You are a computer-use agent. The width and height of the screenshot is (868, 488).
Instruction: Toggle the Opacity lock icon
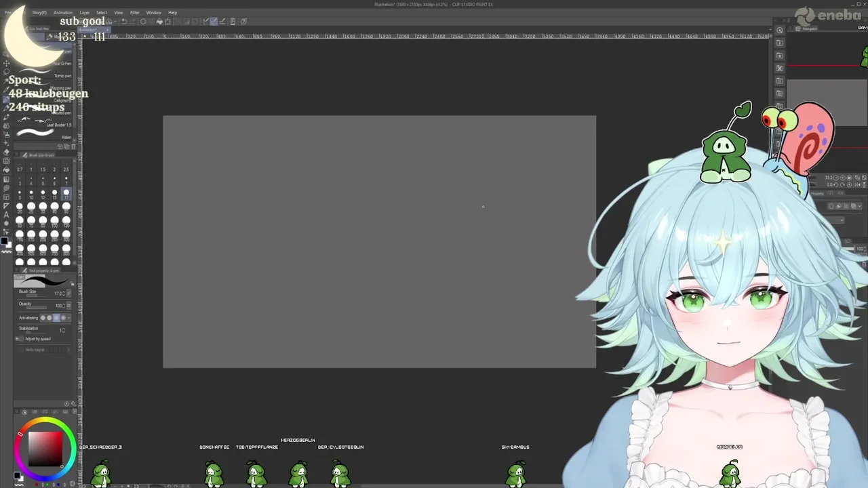point(69,306)
